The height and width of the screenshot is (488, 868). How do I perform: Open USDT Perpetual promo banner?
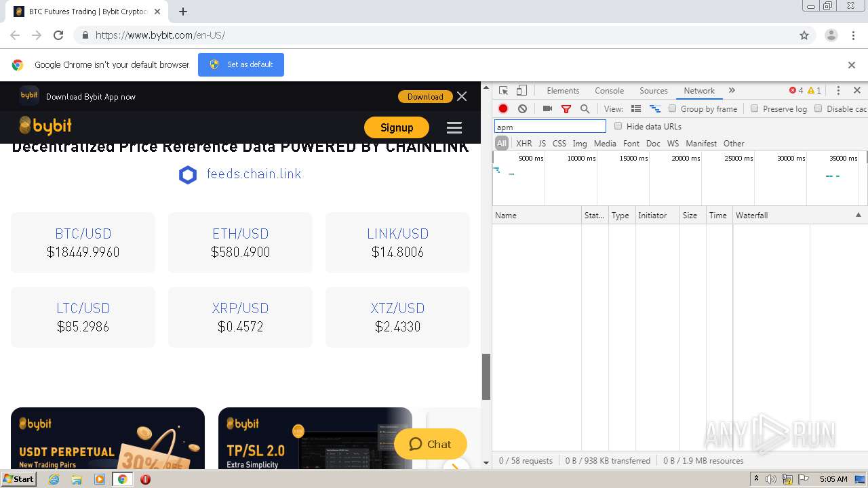pyautogui.click(x=108, y=438)
